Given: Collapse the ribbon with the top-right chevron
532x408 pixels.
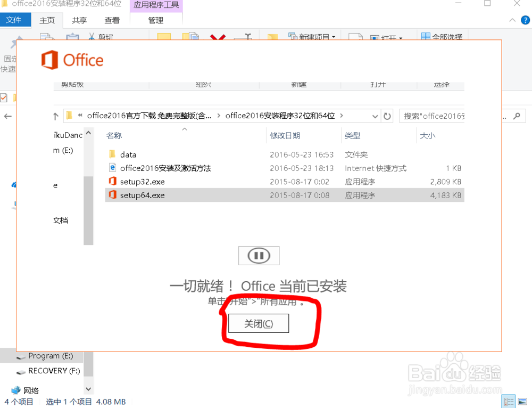Looking at the screenshot, I should 512,20.
